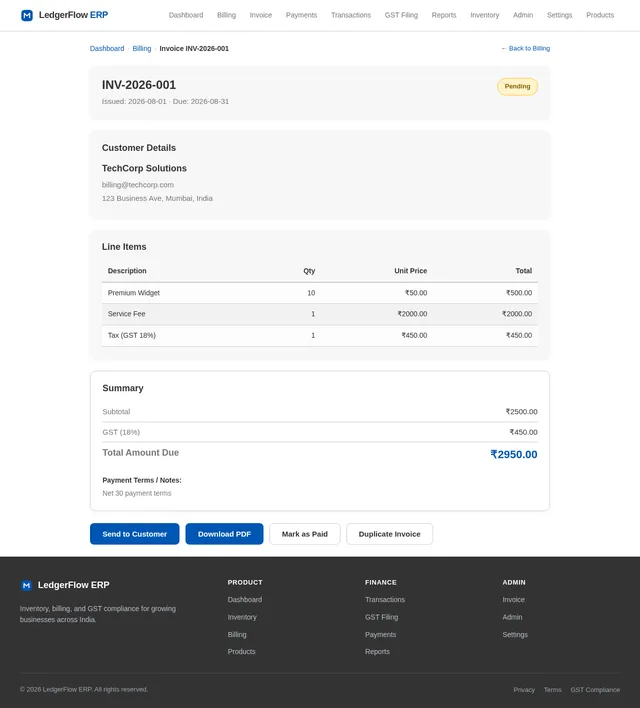Open Dashboard in the top navigation
640x708 pixels.
tap(186, 15)
